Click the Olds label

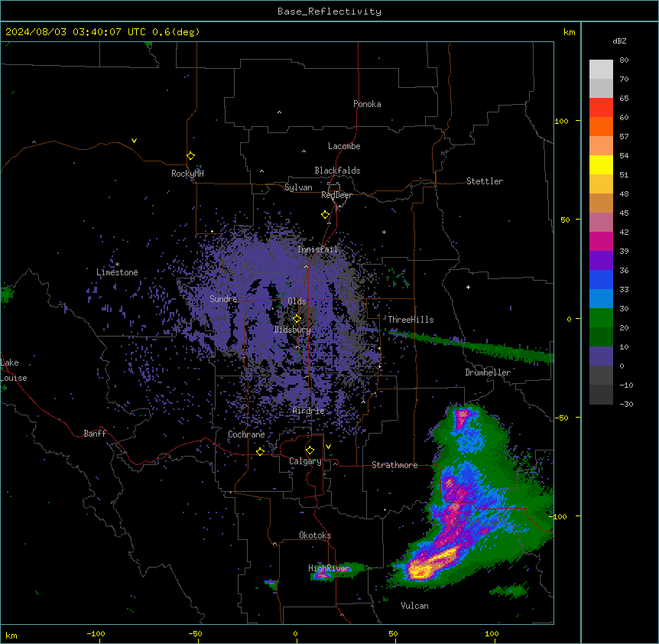point(297,301)
